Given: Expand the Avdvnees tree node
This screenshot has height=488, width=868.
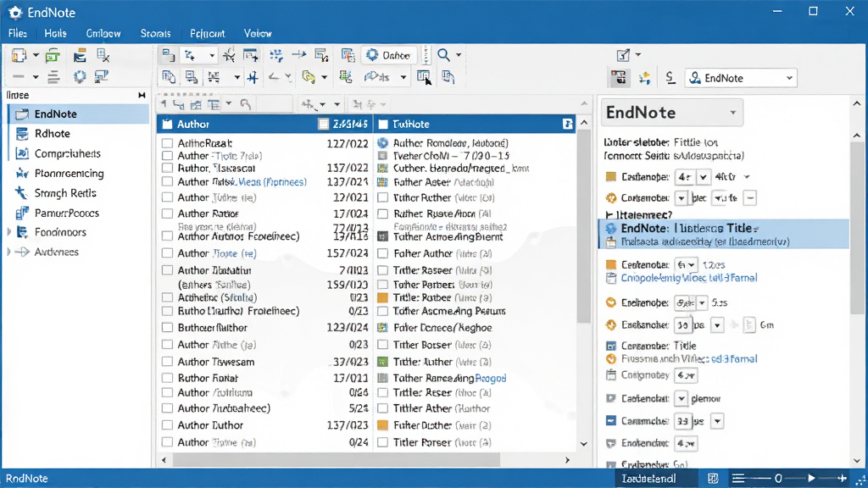Looking at the screenshot, I should pyautogui.click(x=8, y=252).
